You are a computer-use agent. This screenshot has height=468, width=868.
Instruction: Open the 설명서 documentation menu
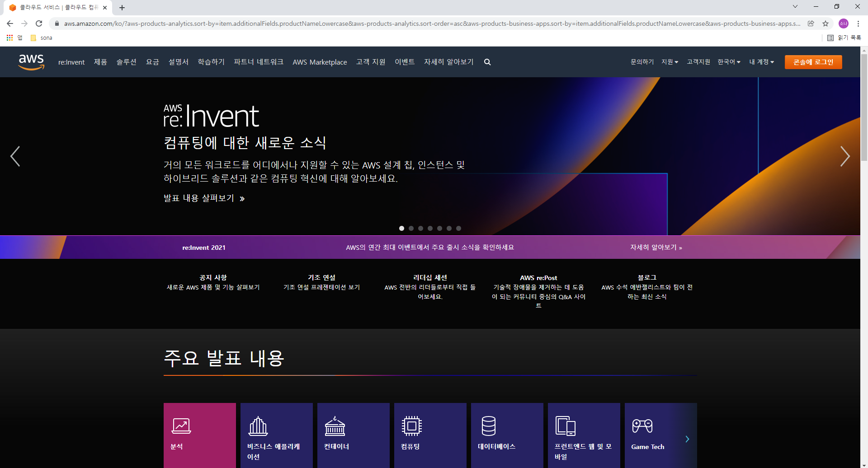178,62
